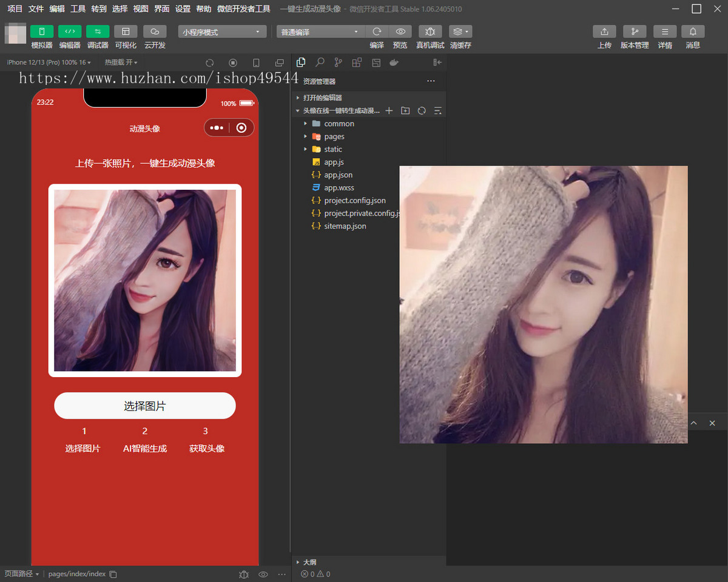Copy the pages/index/index path icon

[x=113, y=574]
